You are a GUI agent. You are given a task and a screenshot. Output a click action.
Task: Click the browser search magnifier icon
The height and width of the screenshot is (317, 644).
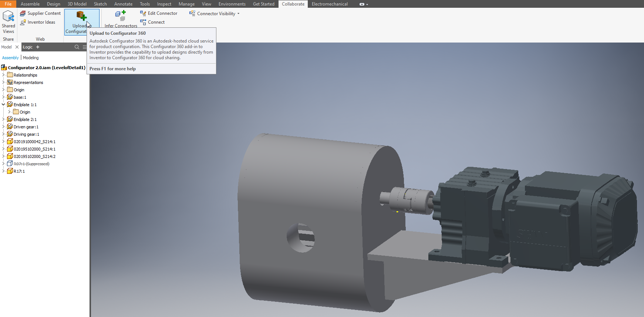(x=77, y=47)
